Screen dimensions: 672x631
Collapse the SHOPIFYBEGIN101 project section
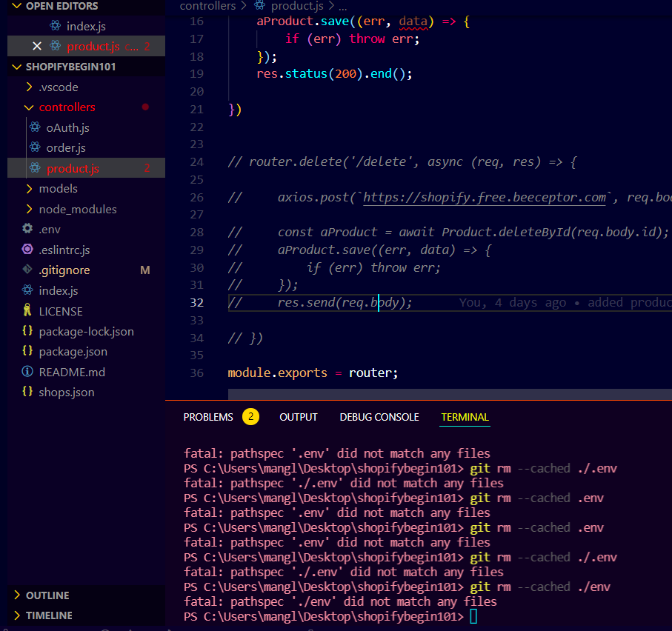(17, 67)
